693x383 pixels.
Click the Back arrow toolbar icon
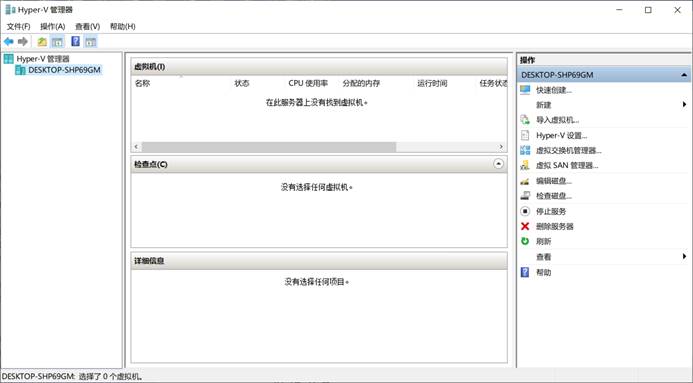pos(9,42)
